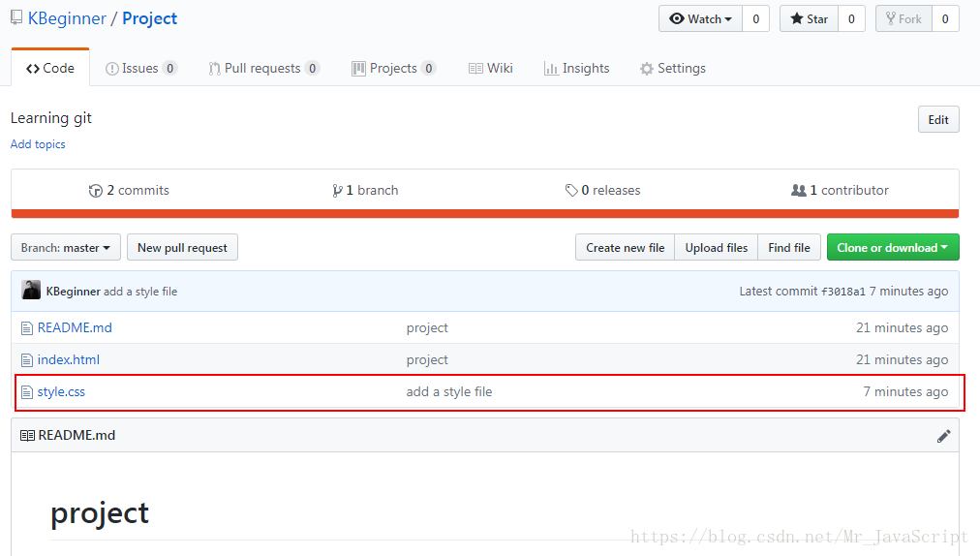Image resolution: width=980 pixels, height=556 pixels.
Task: Open the style.css file link
Action: pos(61,391)
